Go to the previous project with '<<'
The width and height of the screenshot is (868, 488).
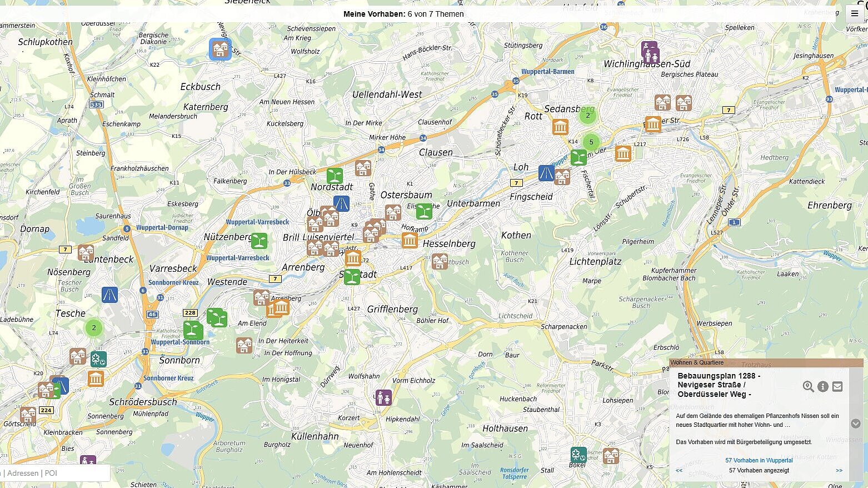(679, 470)
